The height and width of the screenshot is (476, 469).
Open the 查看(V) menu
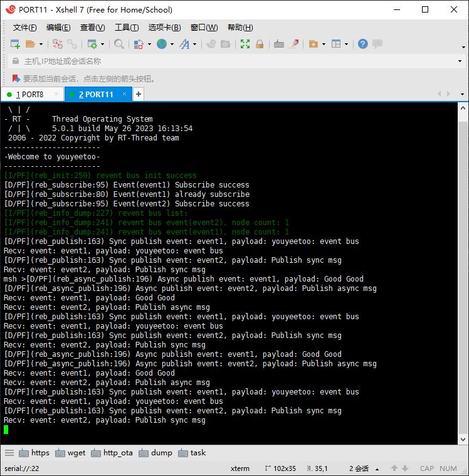tap(92, 28)
